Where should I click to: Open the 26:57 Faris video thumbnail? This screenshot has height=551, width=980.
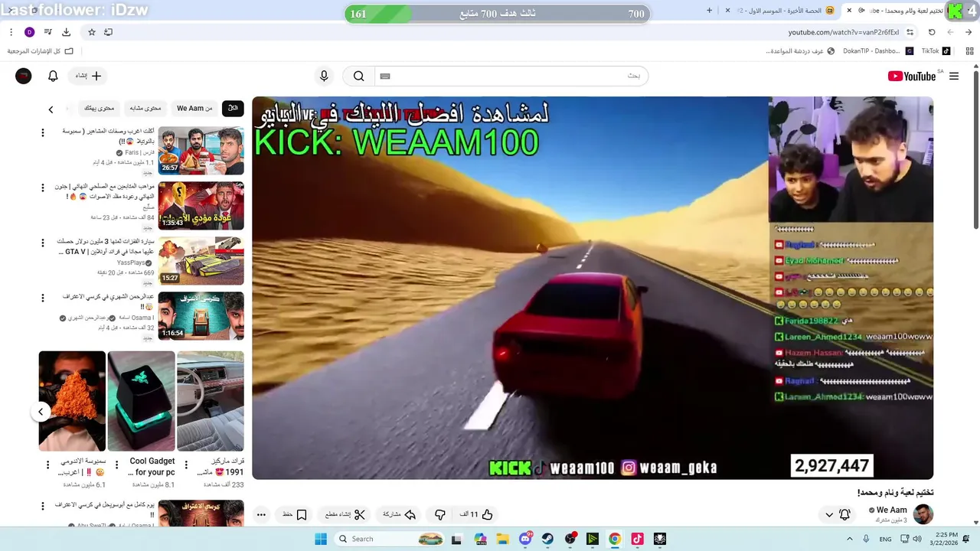point(201,151)
